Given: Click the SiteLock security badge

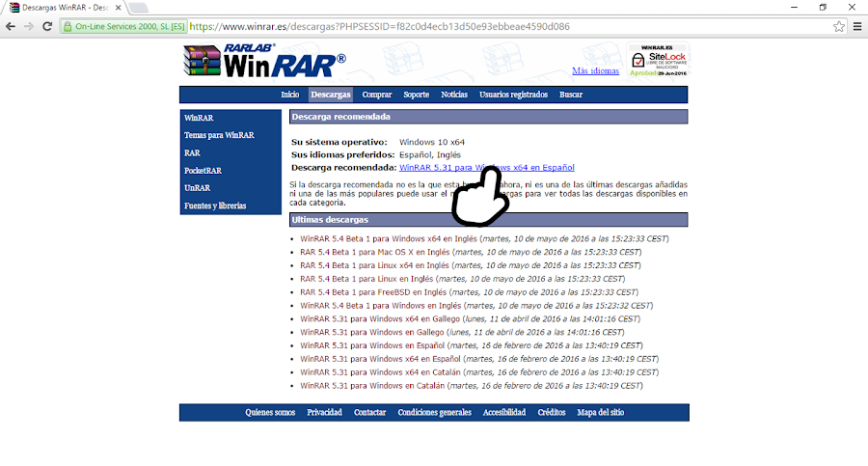Looking at the screenshot, I should tap(658, 60).
